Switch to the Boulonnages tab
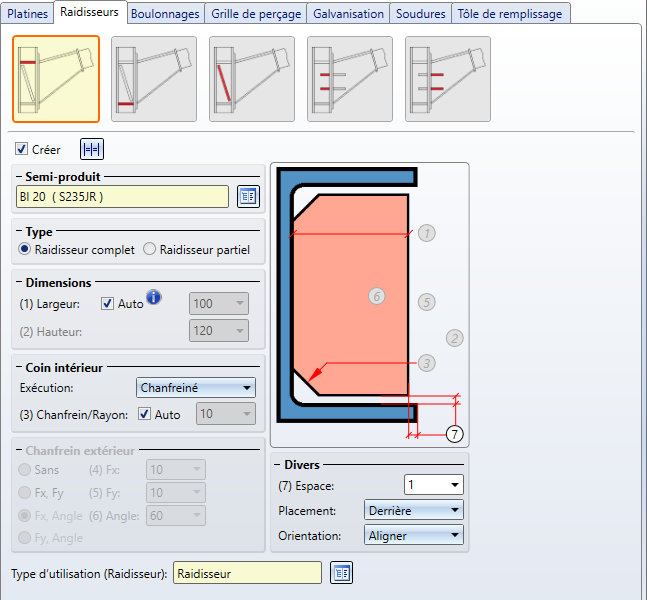Viewport: 647px width, 600px height. (x=165, y=13)
